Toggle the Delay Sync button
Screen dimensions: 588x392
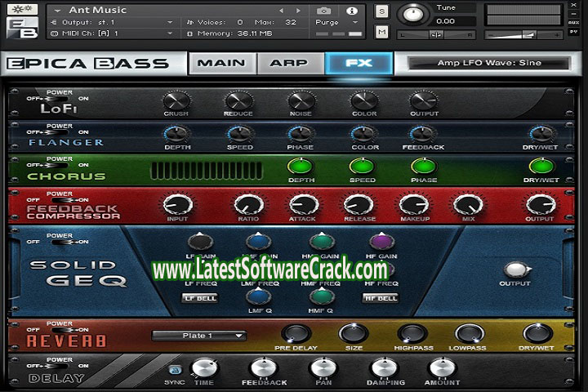[x=175, y=370]
